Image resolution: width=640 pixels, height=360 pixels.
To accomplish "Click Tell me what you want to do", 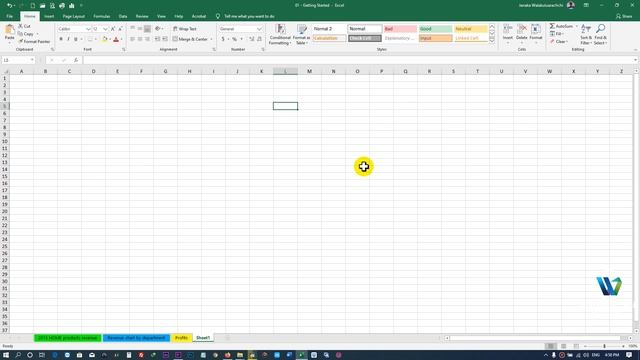I will (x=249, y=16).
